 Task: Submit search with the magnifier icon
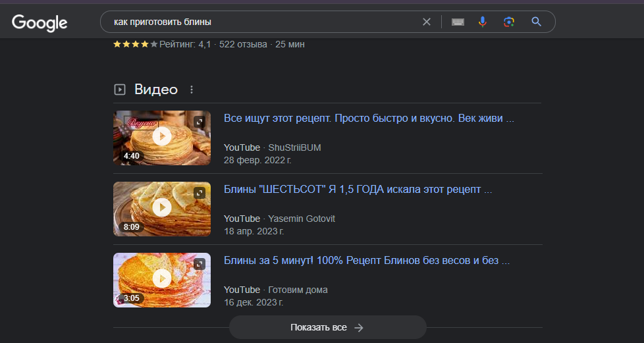click(x=536, y=22)
